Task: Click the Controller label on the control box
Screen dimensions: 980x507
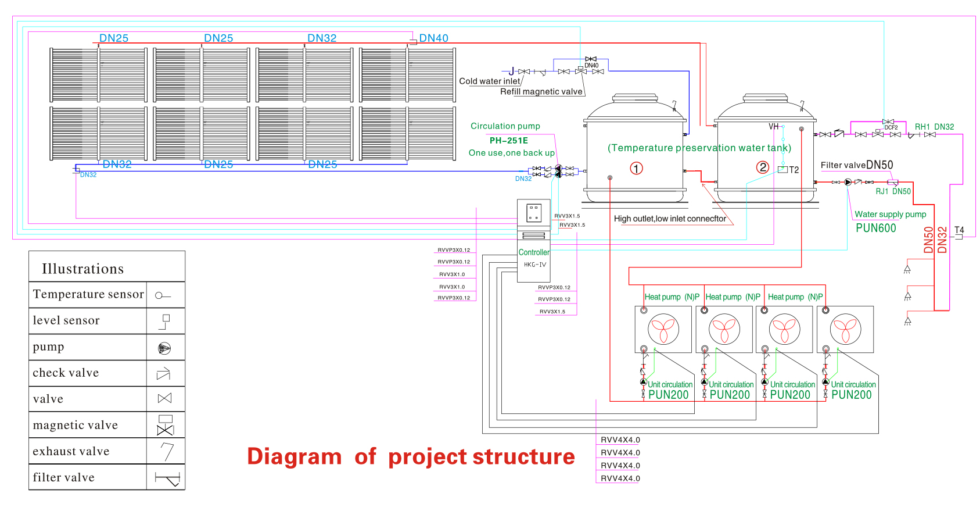Action: (534, 252)
